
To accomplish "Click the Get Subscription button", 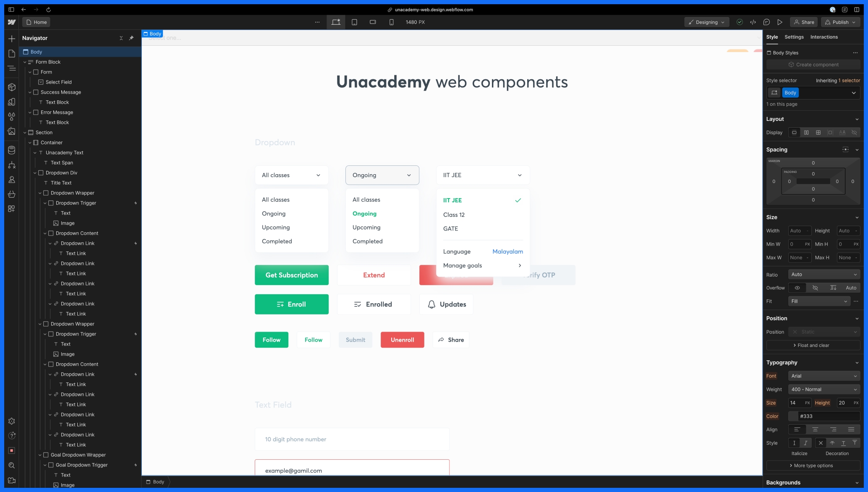I will (291, 275).
